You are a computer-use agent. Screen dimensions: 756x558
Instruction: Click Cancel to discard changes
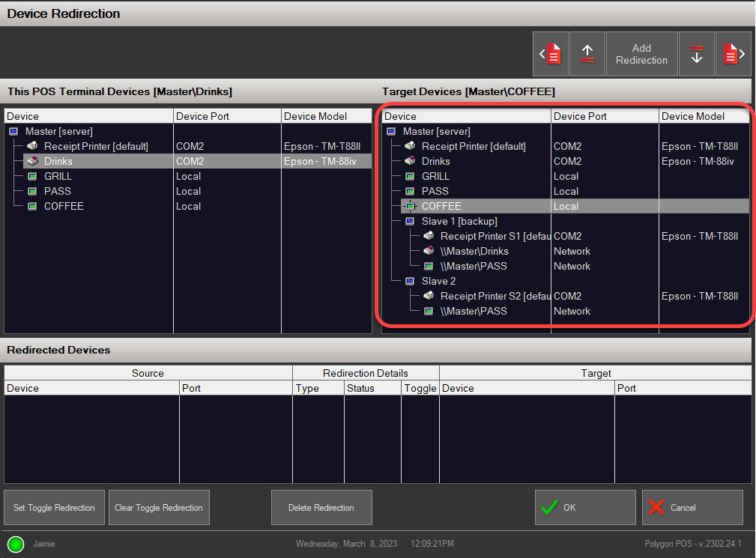coord(692,507)
